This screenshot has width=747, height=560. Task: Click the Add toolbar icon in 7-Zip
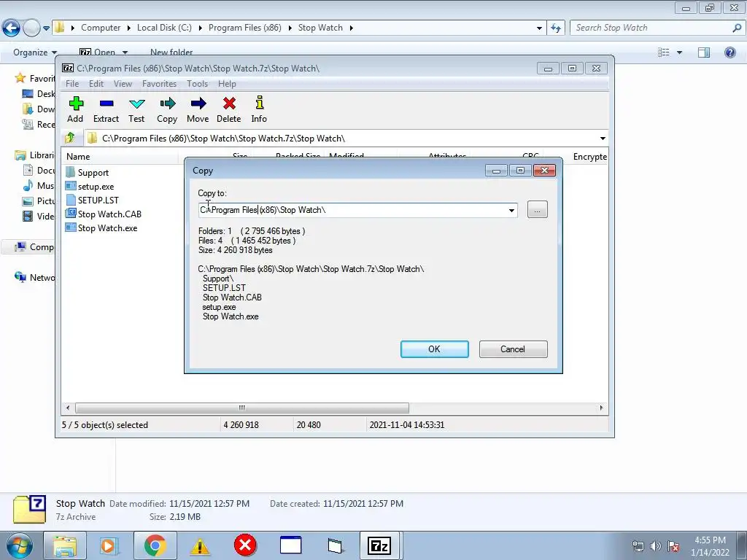pos(75,109)
